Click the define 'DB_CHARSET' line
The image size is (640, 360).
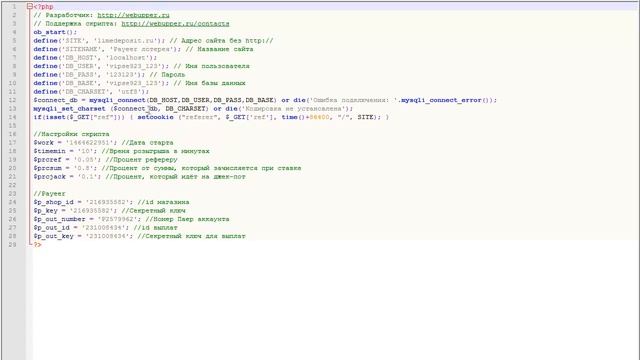(x=91, y=92)
